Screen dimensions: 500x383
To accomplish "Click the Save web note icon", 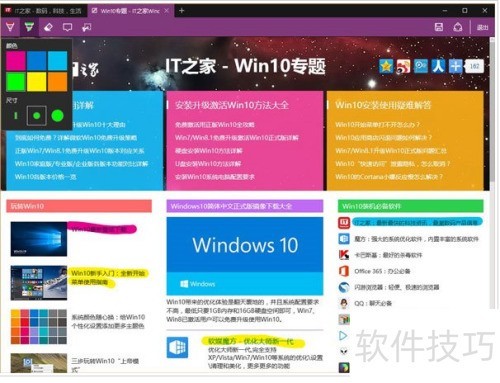I will point(439,27).
